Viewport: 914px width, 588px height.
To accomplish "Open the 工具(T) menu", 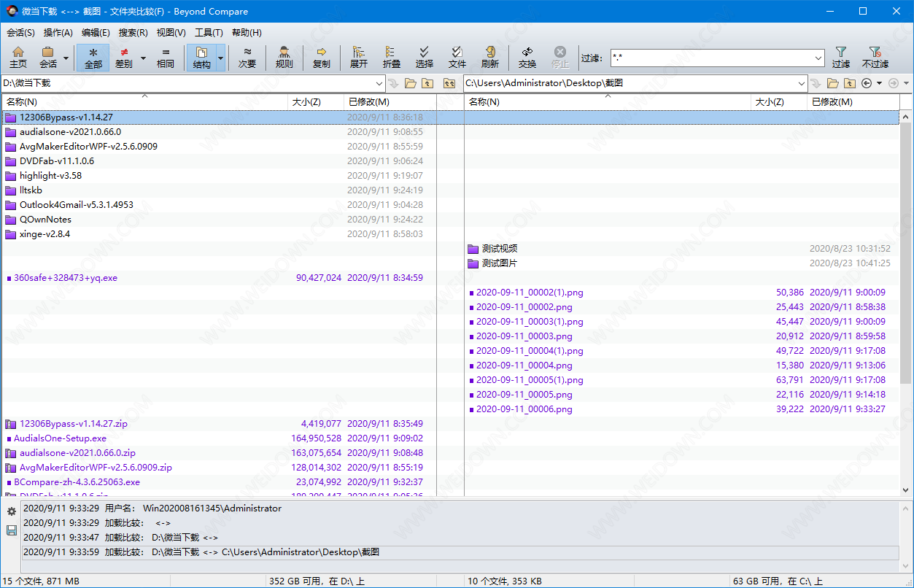I will [x=209, y=33].
